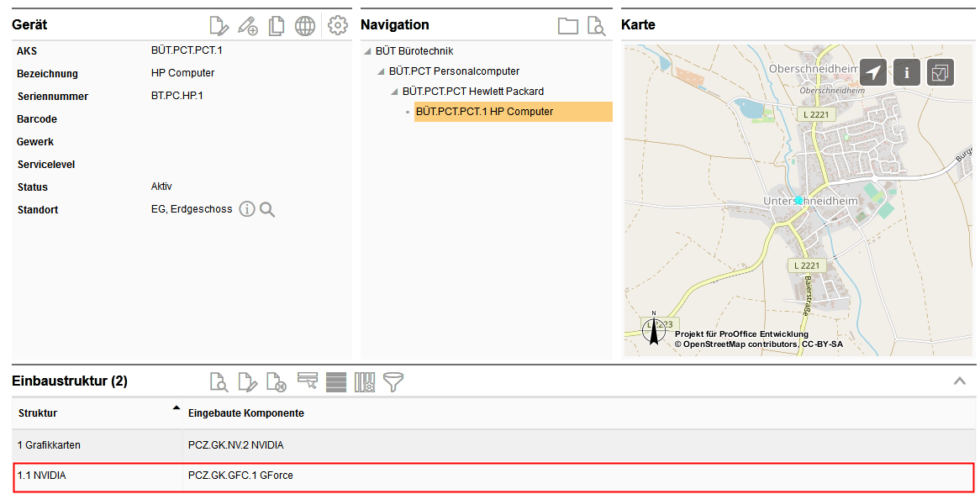
Task: Click the edit device icon in Gerät header
Action: click(x=219, y=26)
